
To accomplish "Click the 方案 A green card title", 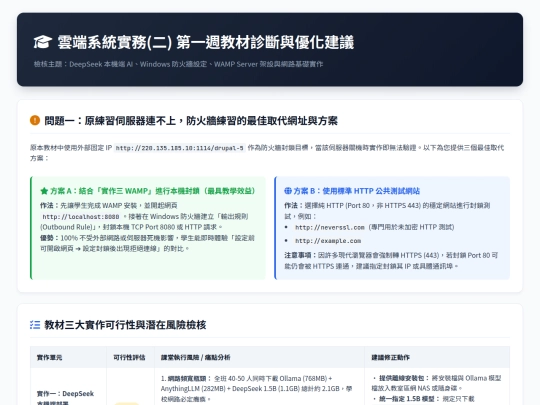I will [153, 191].
